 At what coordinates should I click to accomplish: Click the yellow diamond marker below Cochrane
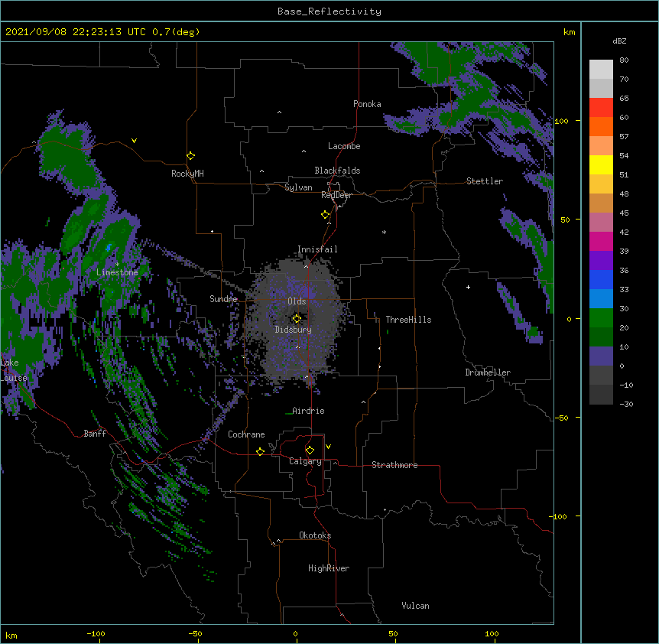[x=260, y=451]
